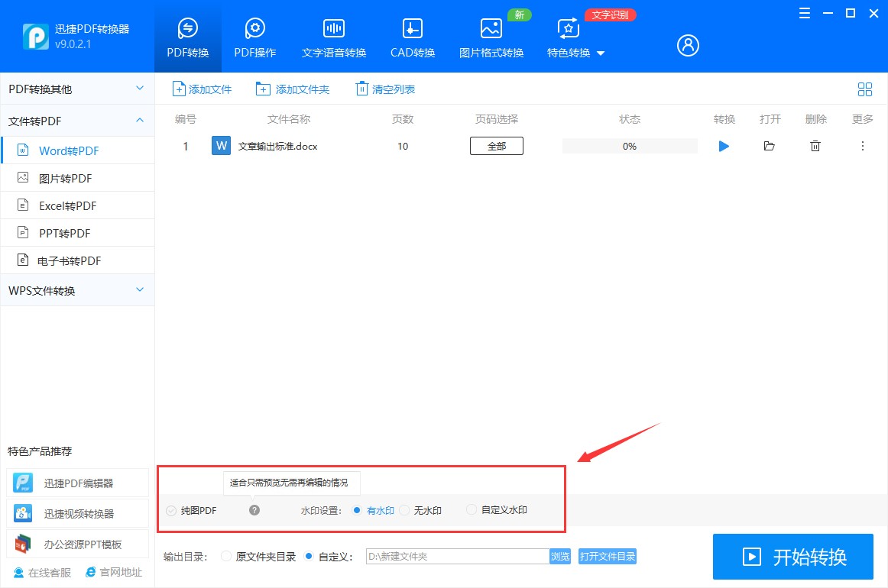This screenshot has width=888, height=588.
Task: Open the 图片格式转换 tab
Action: [491, 37]
